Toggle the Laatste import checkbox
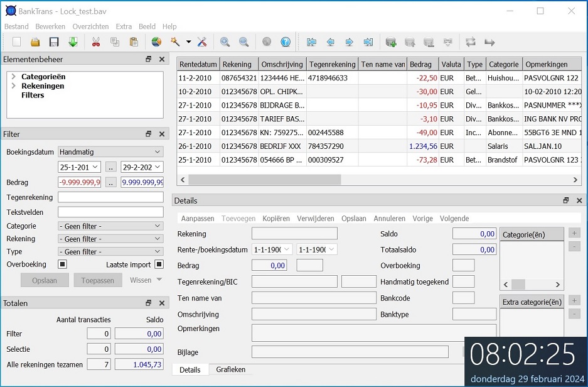This screenshot has height=387, width=588. pyautogui.click(x=159, y=264)
